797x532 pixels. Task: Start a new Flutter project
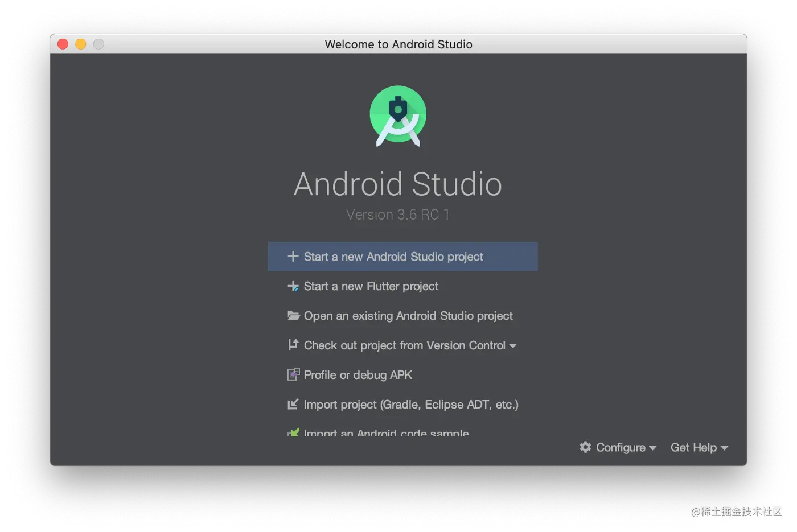tap(371, 286)
